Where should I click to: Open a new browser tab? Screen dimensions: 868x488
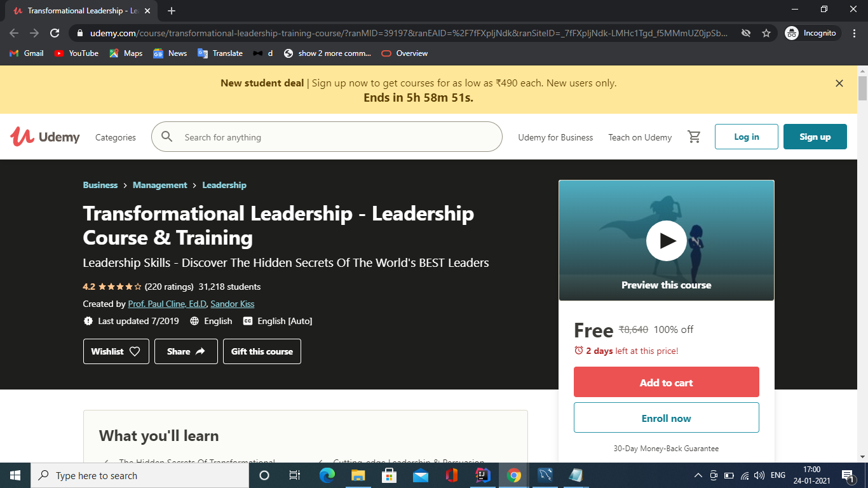[172, 11]
